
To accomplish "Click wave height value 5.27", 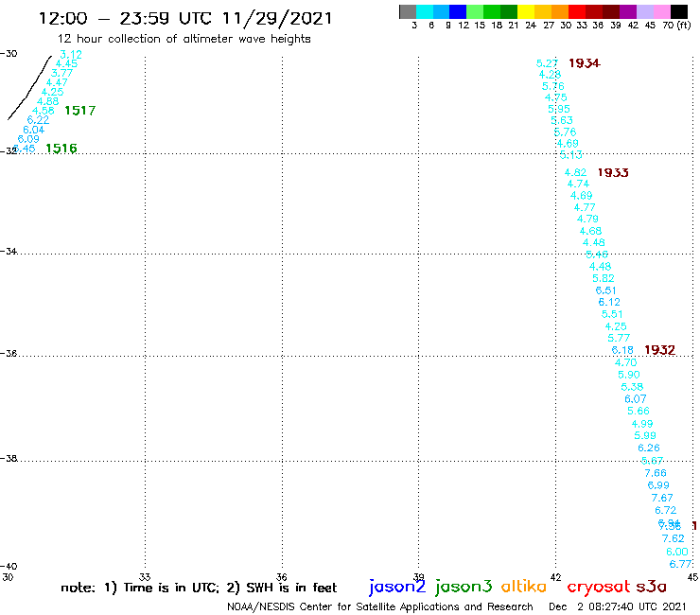I will (547, 63).
